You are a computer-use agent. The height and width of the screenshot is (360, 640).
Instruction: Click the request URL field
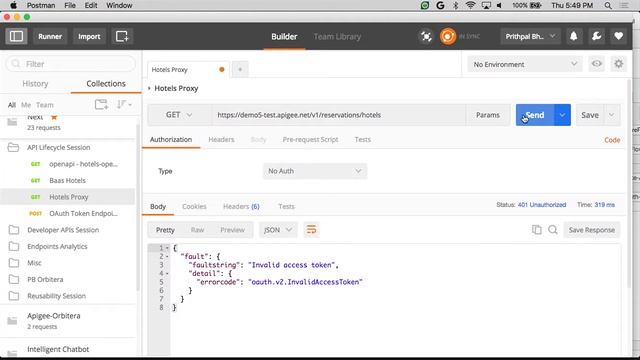pyautogui.click(x=339, y=115)
